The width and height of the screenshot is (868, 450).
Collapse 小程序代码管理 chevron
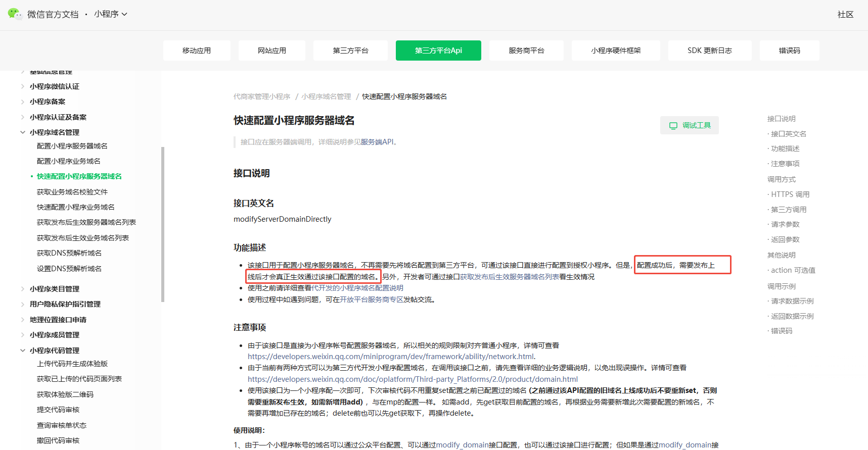[x=23, y=351]
